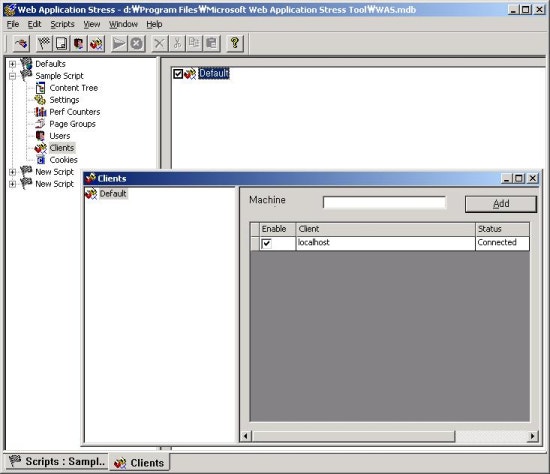Click the Clients window title bar icon
The image size is (550, 474).
pos(90,178)
